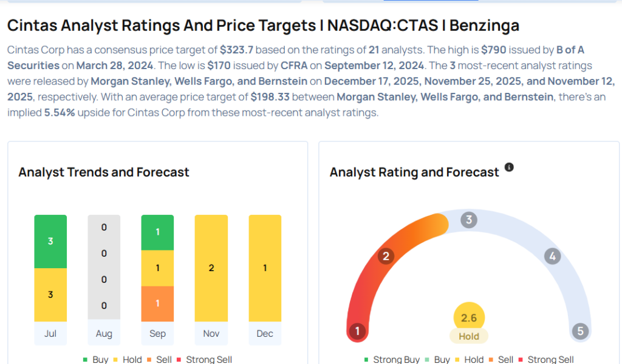Click the orange Sell segment of the Sep bar
The width and height of the screenshot is (622, 364).
pos(157,303)
